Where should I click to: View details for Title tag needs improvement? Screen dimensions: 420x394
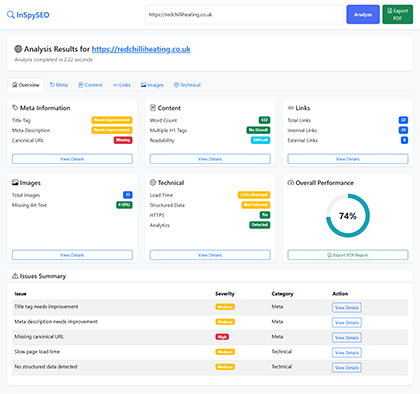click(347, 307)
